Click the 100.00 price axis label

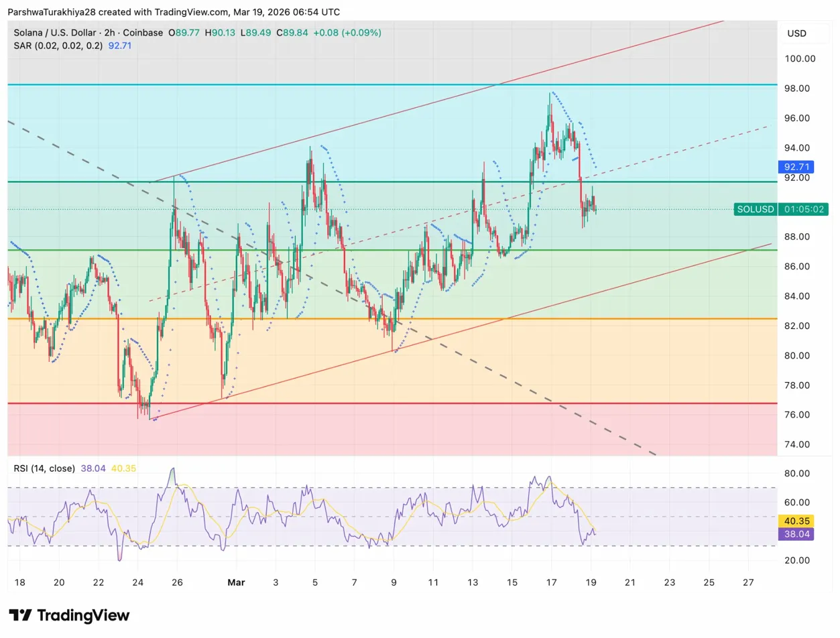coord(799,58)
